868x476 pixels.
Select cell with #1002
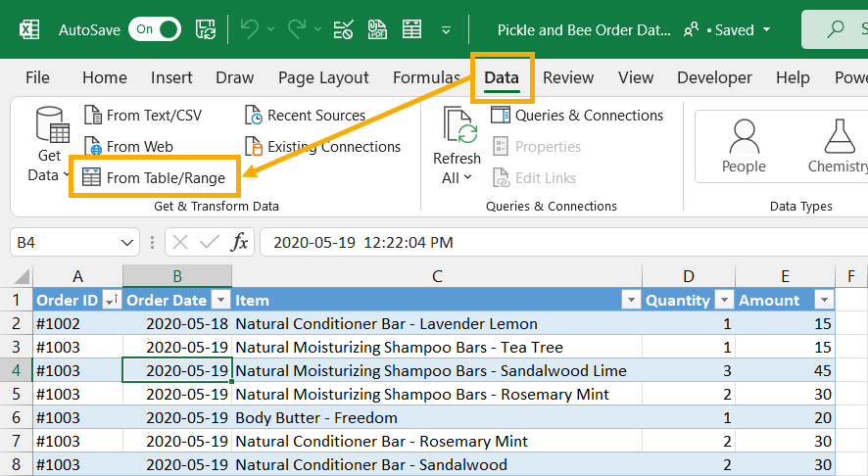(77, 323)
